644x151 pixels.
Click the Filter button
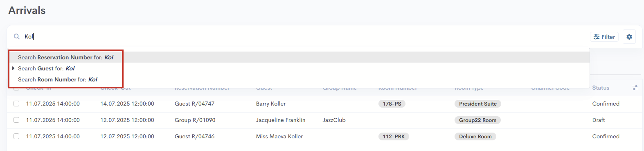point(604,37)
